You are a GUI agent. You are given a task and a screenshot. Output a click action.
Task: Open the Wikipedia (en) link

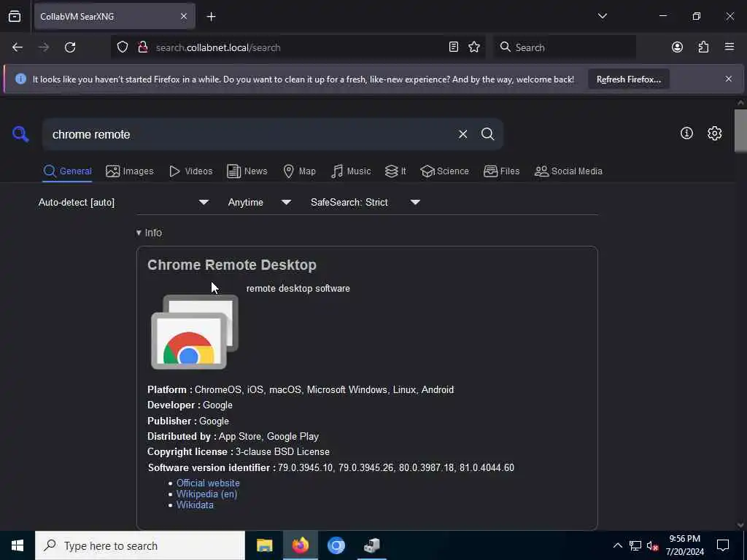point(206,494)
